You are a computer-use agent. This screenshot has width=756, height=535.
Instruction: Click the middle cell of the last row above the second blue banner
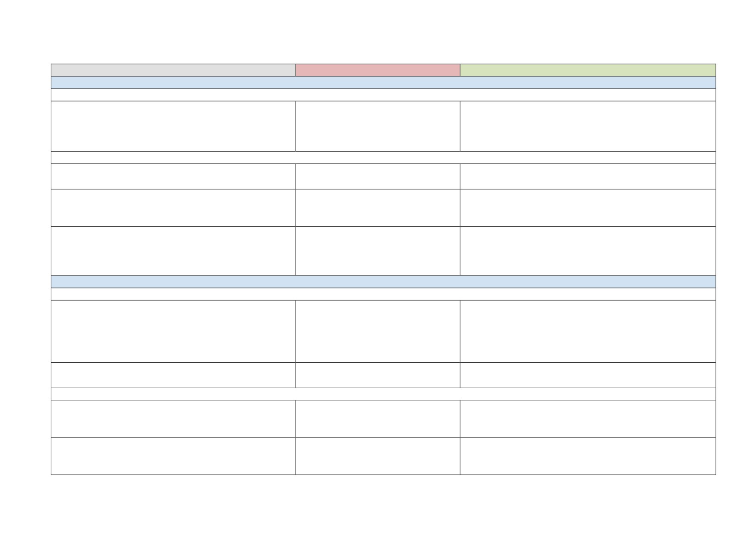(x=378, y=251)
